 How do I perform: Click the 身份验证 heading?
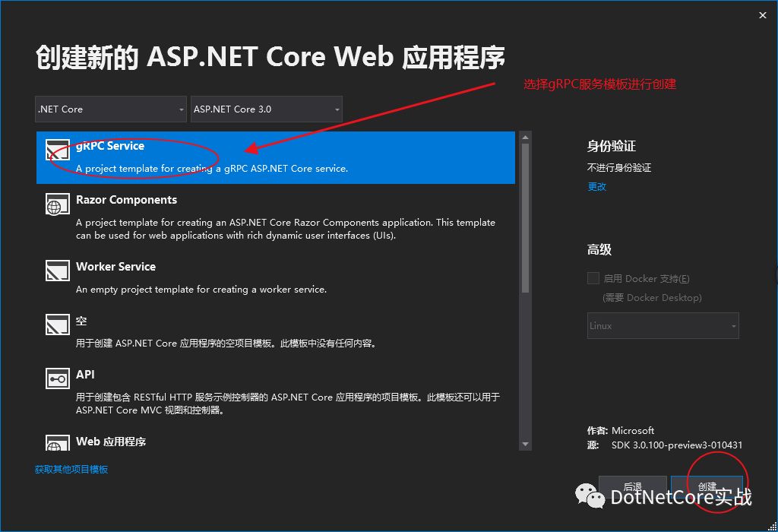(x=612, y=146)
